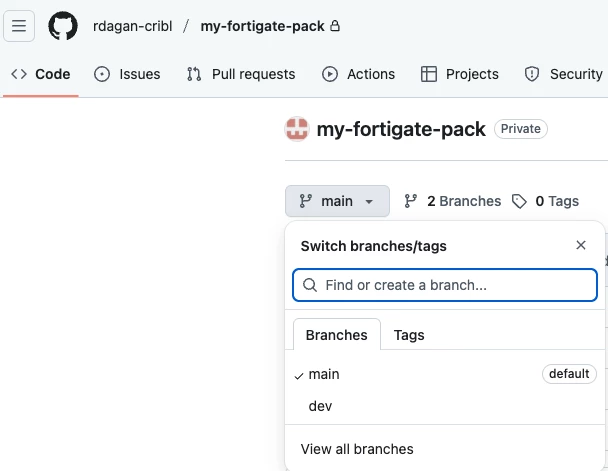
Task: Choose the dev branch entry
Action: point(445,406)
